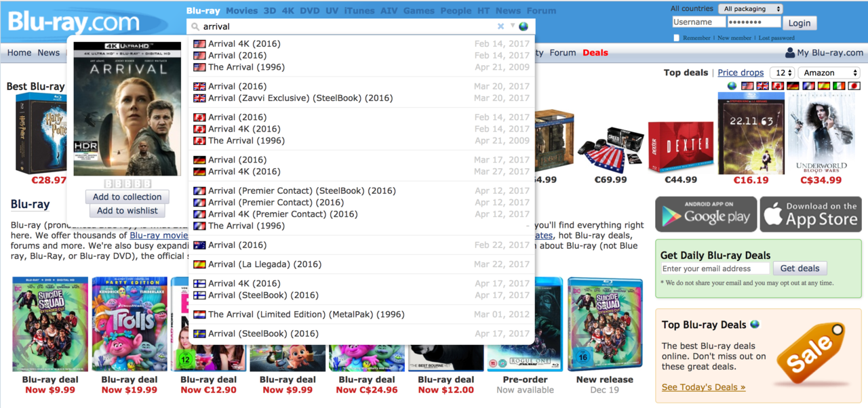The image size is (868, 408).
Task: Choose the United States flag in top deals
Action: point(748,86)
